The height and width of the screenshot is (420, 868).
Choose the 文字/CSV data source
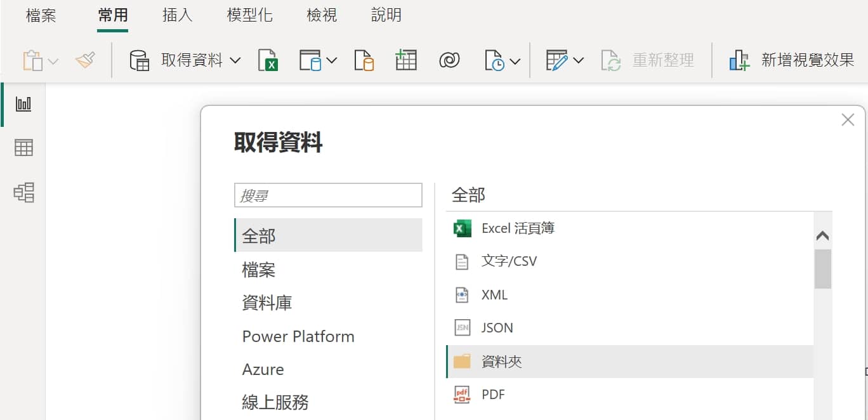(509, 261)
